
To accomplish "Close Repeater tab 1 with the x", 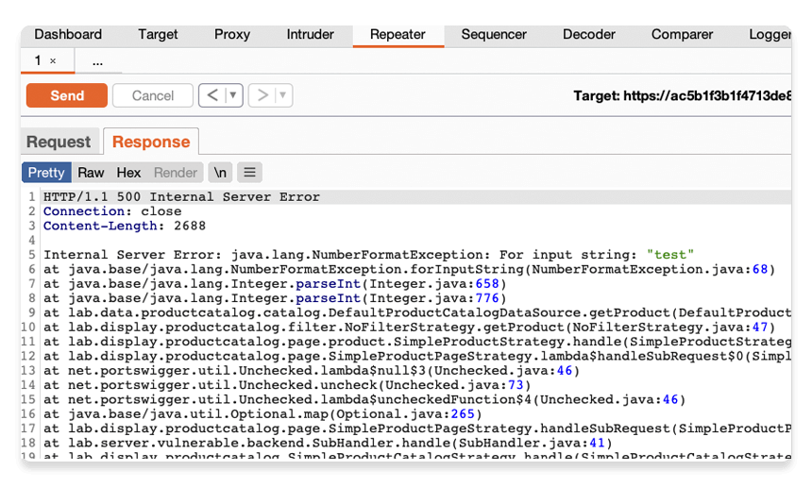I will (53, 61).
